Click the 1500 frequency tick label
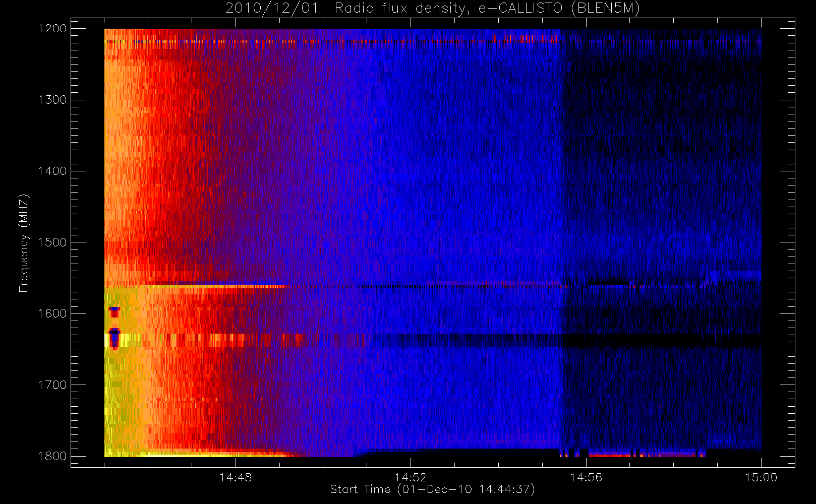Screen dimensions: 816x504 click(x=52, y=242)
